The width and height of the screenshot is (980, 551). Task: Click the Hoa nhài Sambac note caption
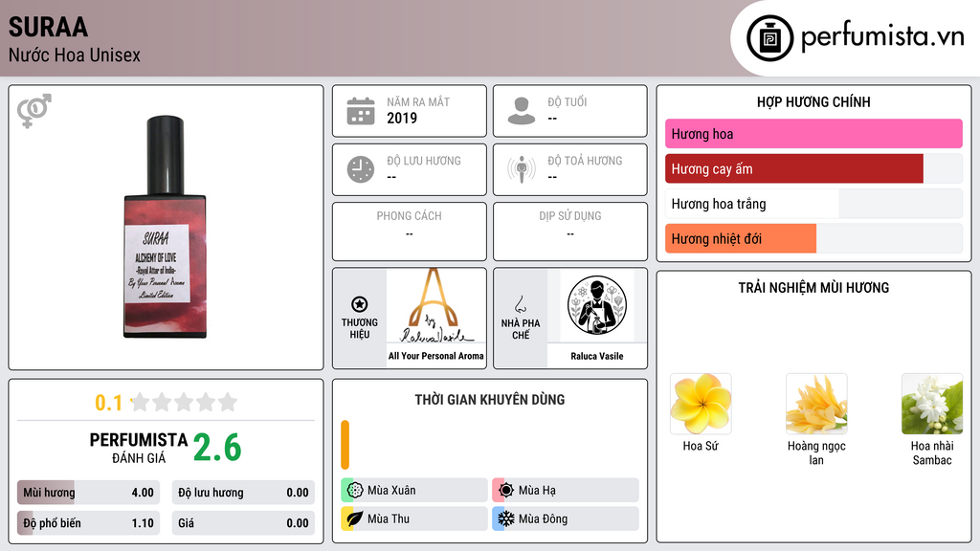[x=932, y=452]
